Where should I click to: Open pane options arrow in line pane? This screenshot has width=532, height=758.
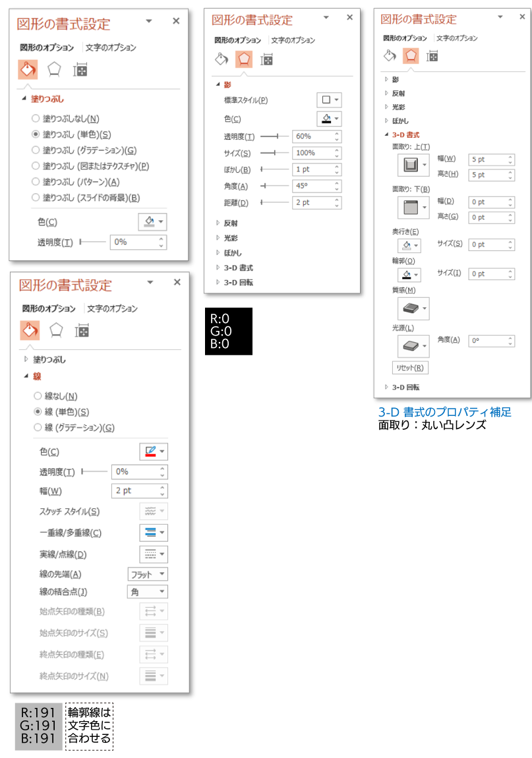coord(150,282)
